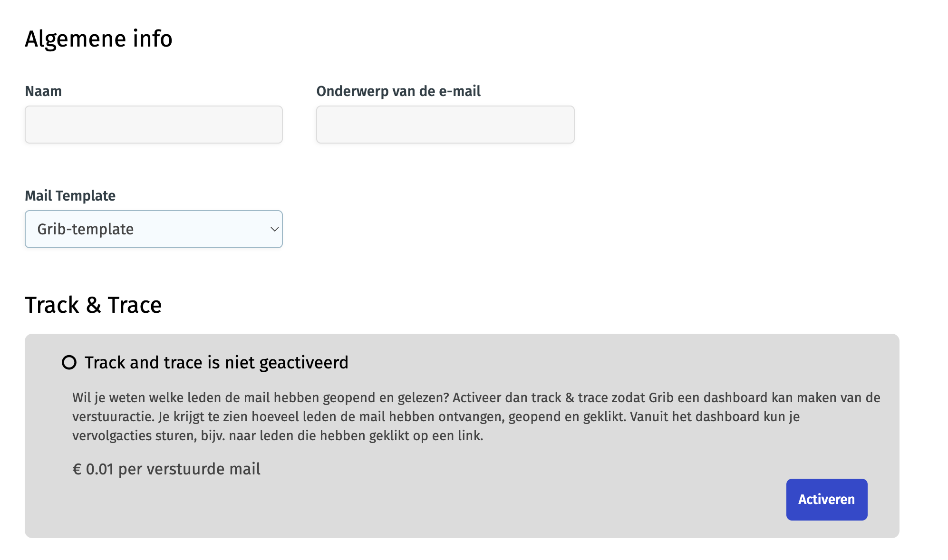
Task: Focus the Naam input field
Action: 154,125
